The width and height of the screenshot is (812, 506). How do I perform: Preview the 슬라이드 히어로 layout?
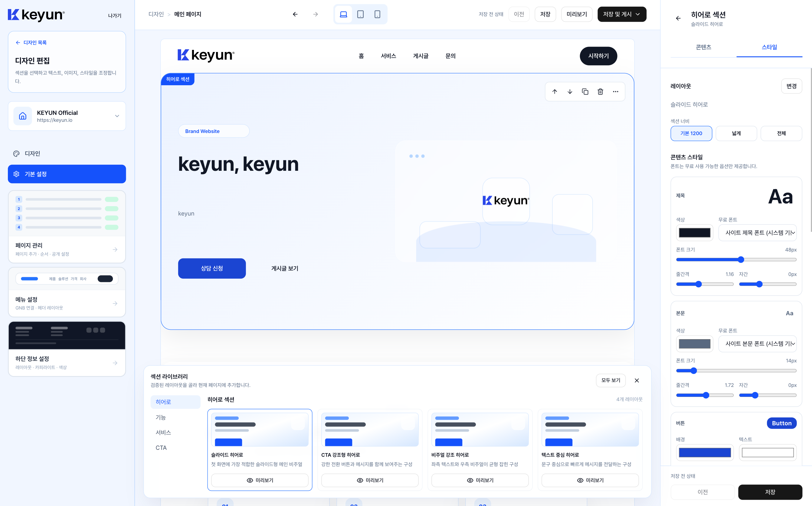(x=260, y=480)
